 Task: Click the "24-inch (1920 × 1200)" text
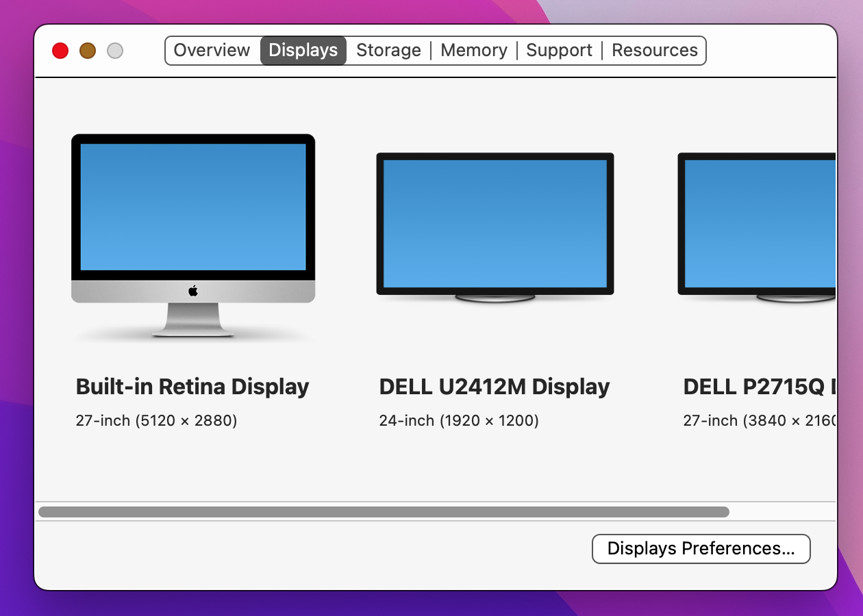click(x=459, y=420)
